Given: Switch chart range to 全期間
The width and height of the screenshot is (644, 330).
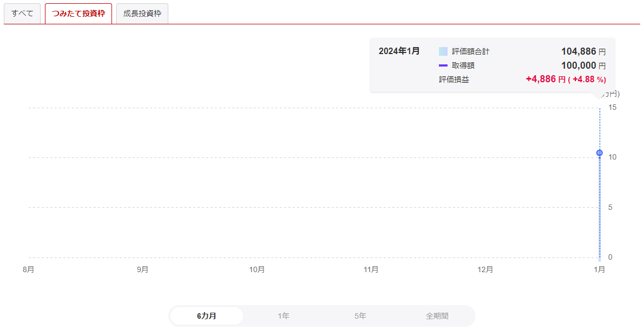Looking at the screenshot, I should (x=437, y=316).
